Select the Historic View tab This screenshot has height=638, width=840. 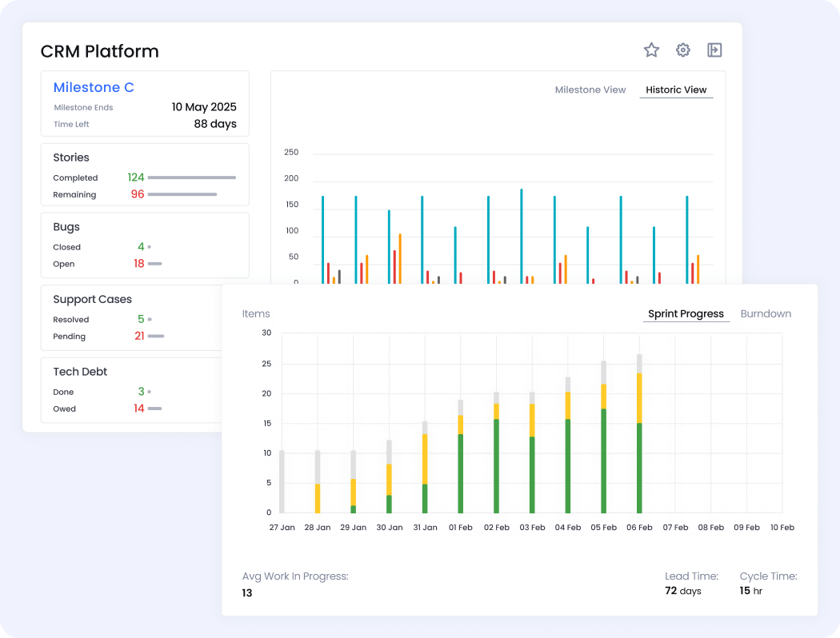(x=676, y=90)
